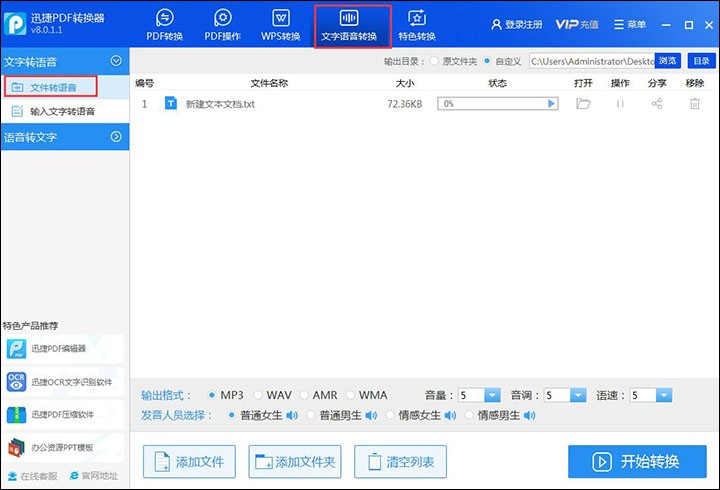Image resolution: width=720 pixels, height=490 pixels.
Task: Open output folder icon for the file
Action: [583, 103]
